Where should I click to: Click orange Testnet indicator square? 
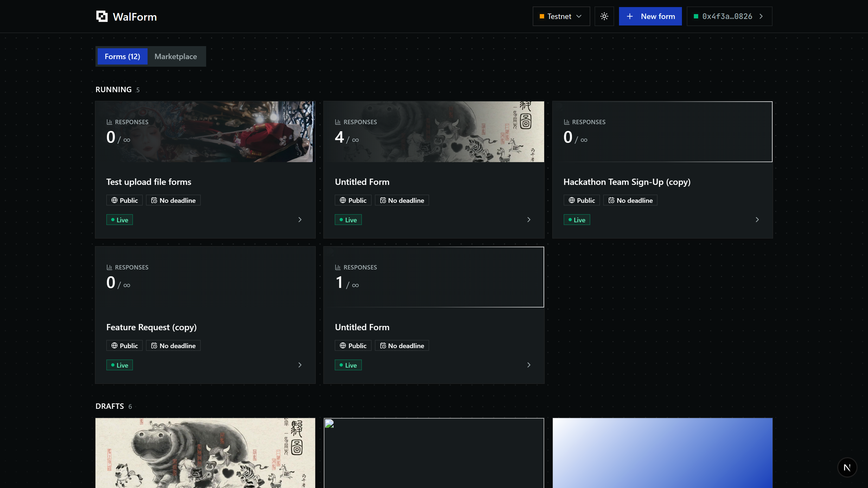click(x=542, y=16)
